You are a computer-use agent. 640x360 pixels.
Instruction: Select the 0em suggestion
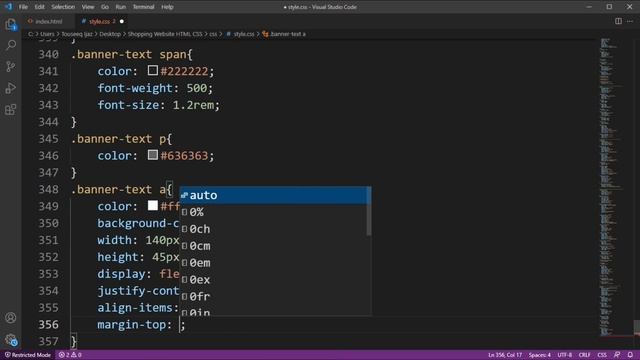pyautogui.click(x=273, y=263)
